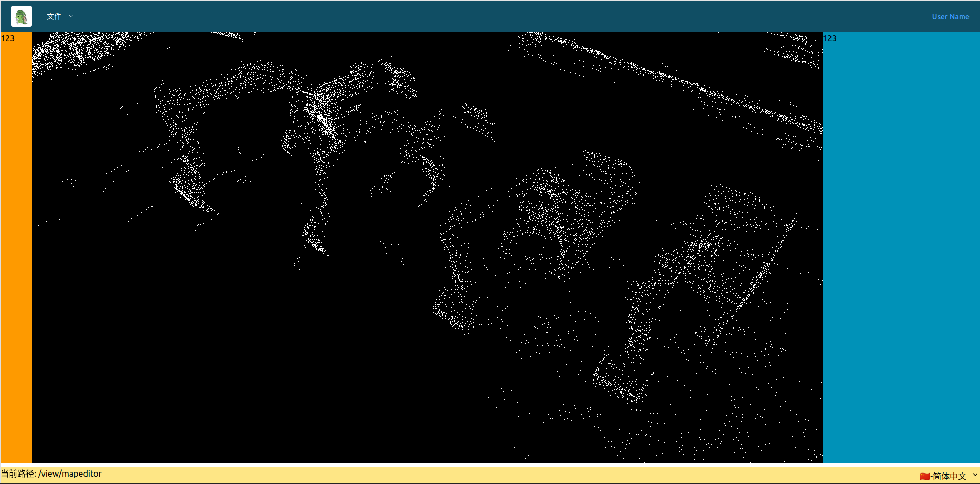
Task: Open the /view/mapeditor path link
Action: (x=70, y=474)
